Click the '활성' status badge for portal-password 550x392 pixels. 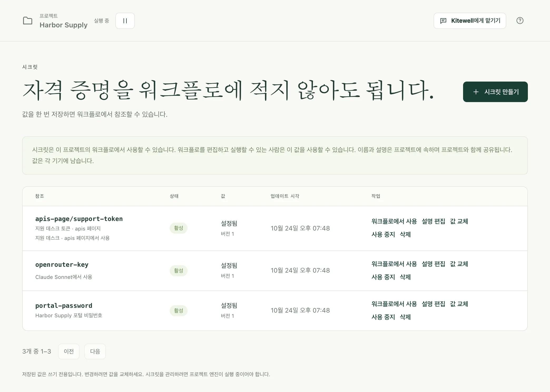coord(179,311)
